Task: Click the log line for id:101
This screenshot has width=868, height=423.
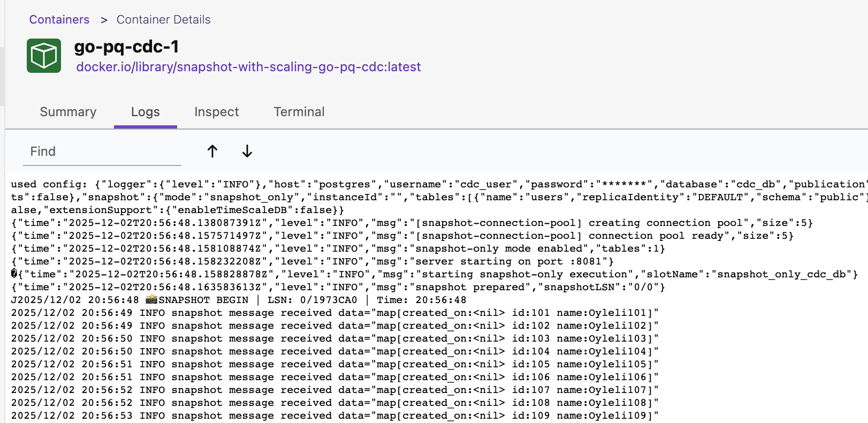Action: click(x=334, y=313)
